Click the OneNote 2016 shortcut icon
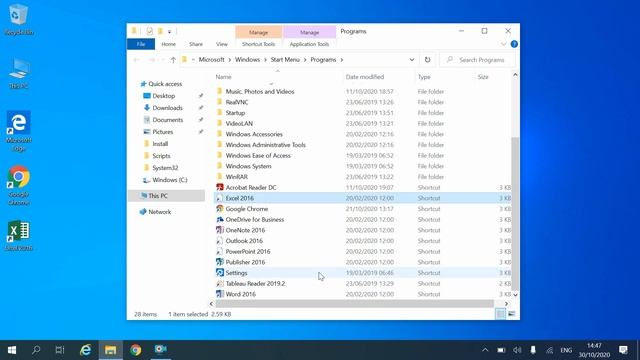Image resolution: width=640 pixels, height=360 pixels. [220, 230]
